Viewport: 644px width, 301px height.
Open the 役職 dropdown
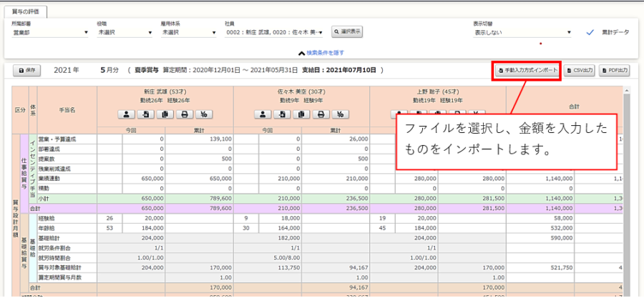point(125,32)
